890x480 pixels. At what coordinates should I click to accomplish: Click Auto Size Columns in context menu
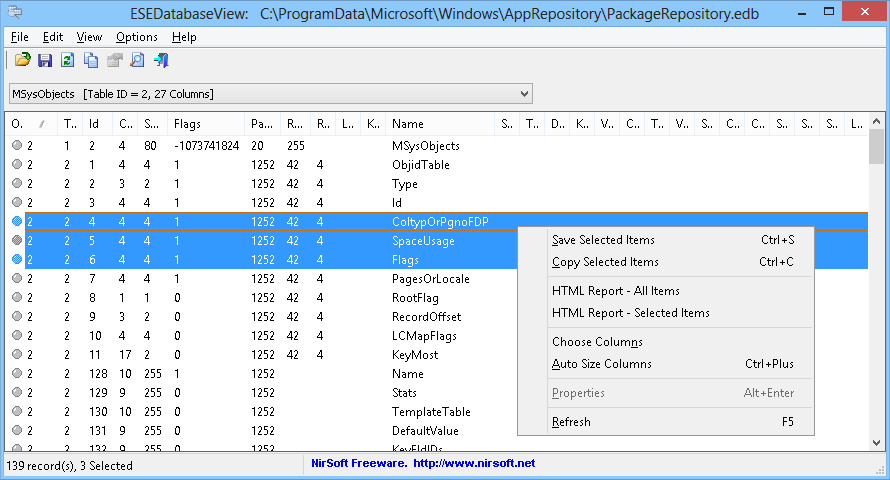(666, 364)
